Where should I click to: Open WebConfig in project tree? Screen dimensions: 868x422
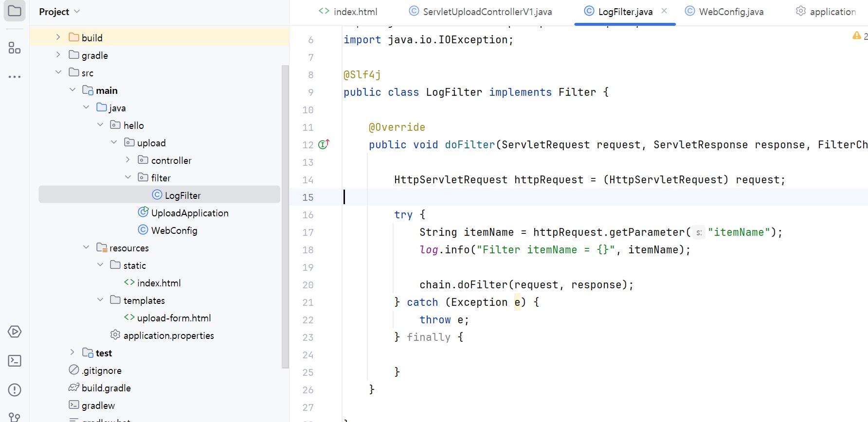174,230
